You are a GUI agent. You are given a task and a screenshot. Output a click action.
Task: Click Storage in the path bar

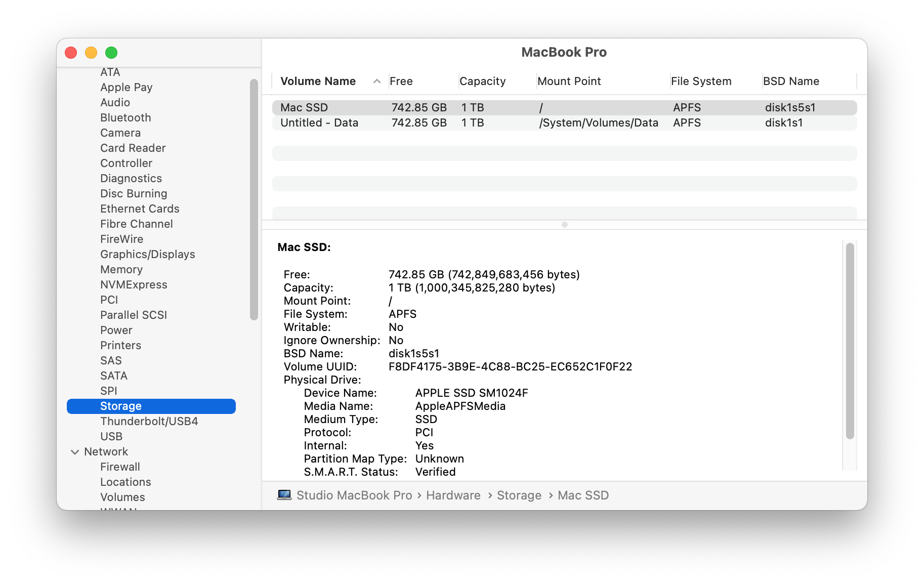519,495
